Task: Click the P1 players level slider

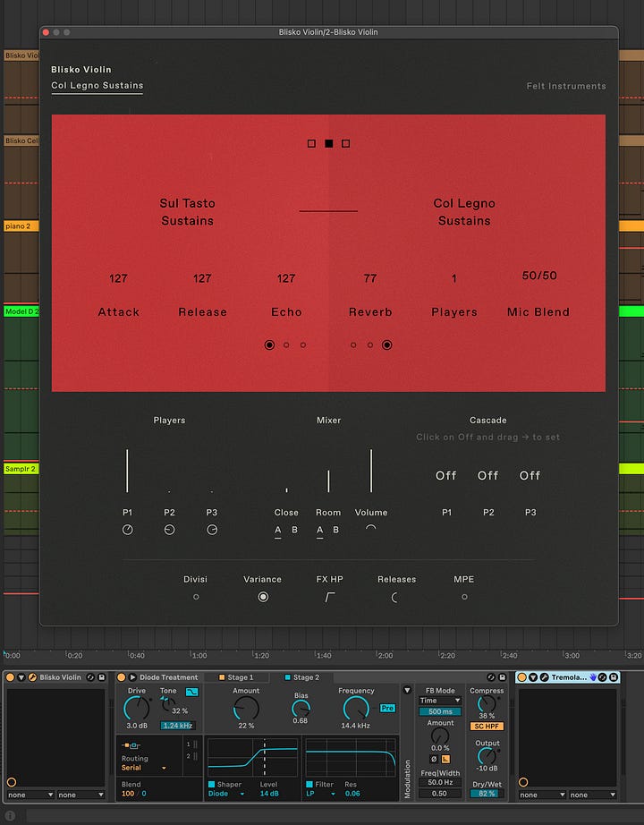Action: tap(127, 471)
